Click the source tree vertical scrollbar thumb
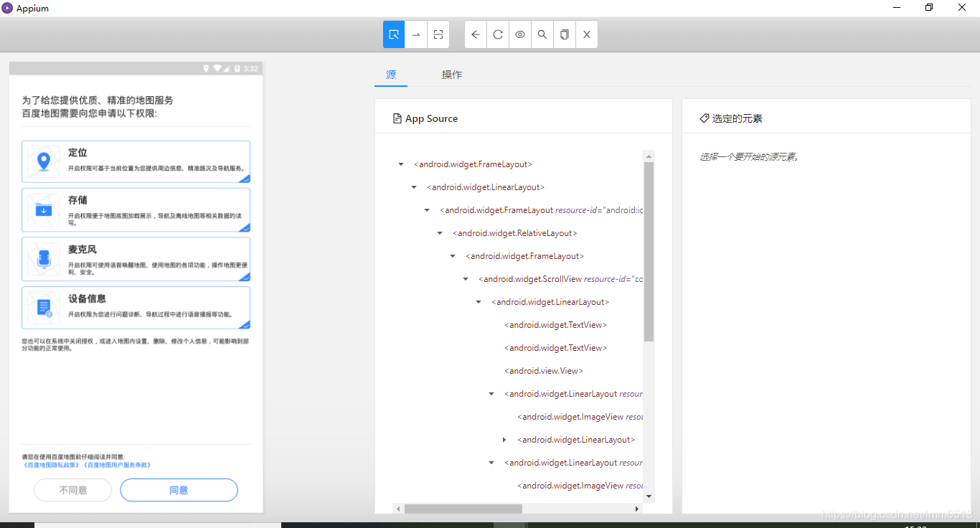The image size is (980, 528). (x=649, y=251)
